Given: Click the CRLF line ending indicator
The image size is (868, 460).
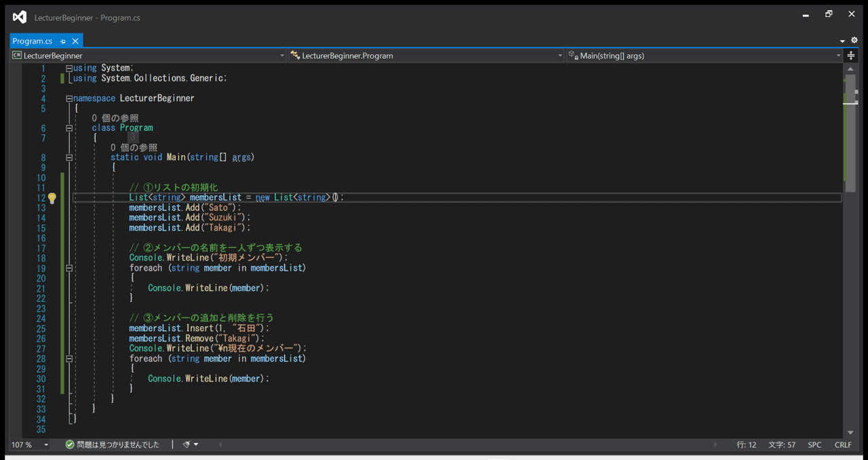Looking at the screenshot, I should click(x=843, y=445).
